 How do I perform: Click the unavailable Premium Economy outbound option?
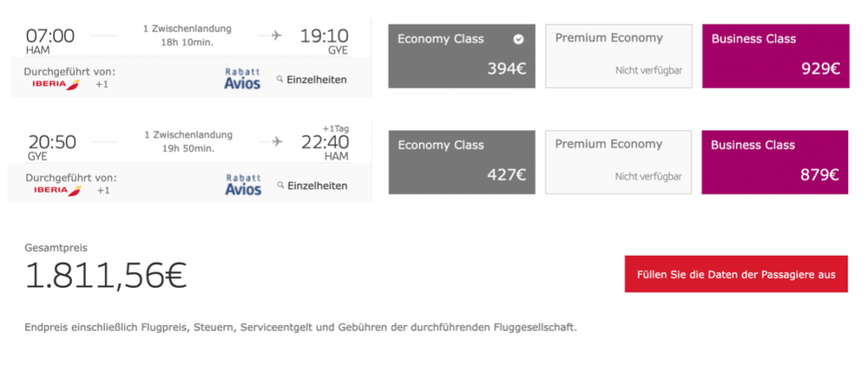[x=619, y=55]
